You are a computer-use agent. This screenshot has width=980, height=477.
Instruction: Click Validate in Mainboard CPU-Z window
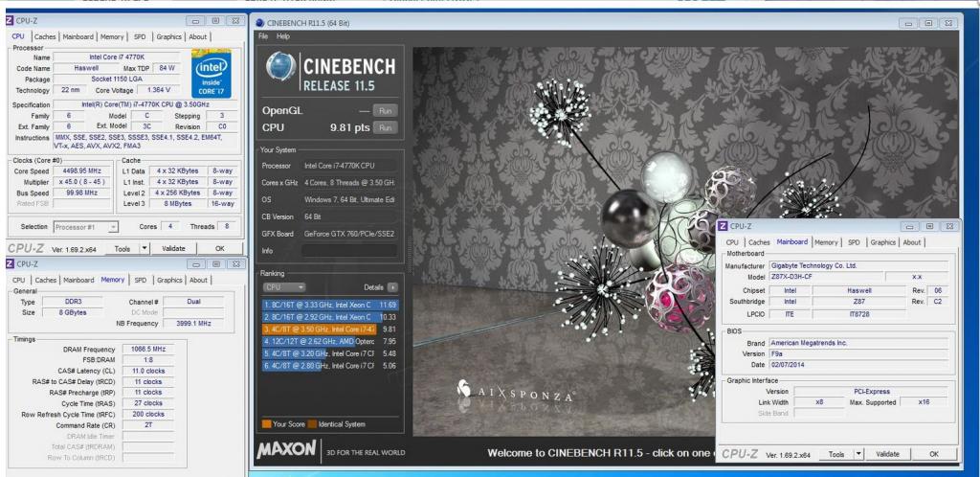887,455
